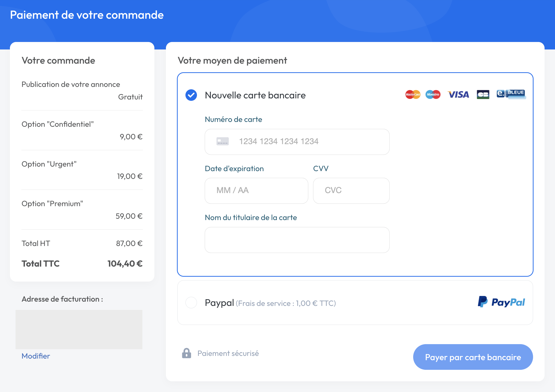Click the secure payment padlock icon
Screen dimensions: 555x392
[187, 353]
